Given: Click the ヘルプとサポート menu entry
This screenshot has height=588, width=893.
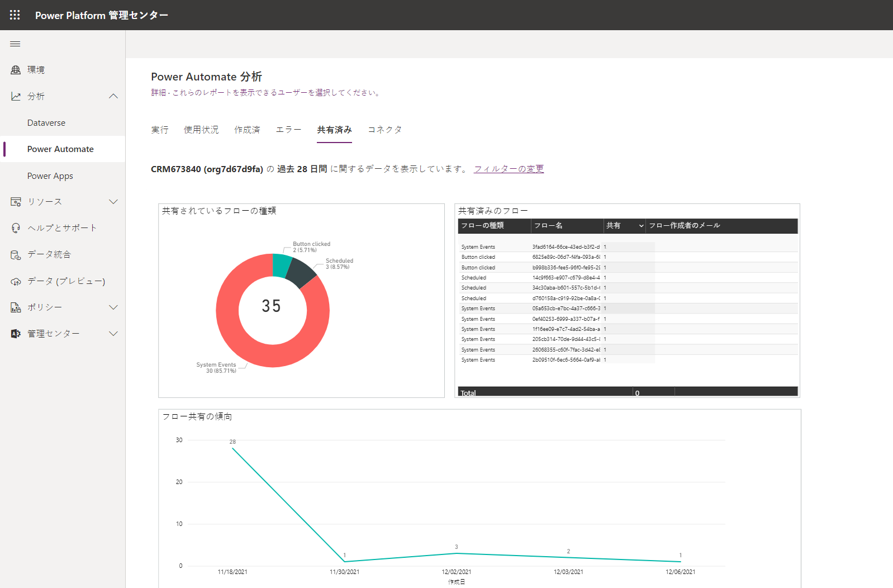Looking at the screenshot, I should pyautogui.click(x=62, y=228).
